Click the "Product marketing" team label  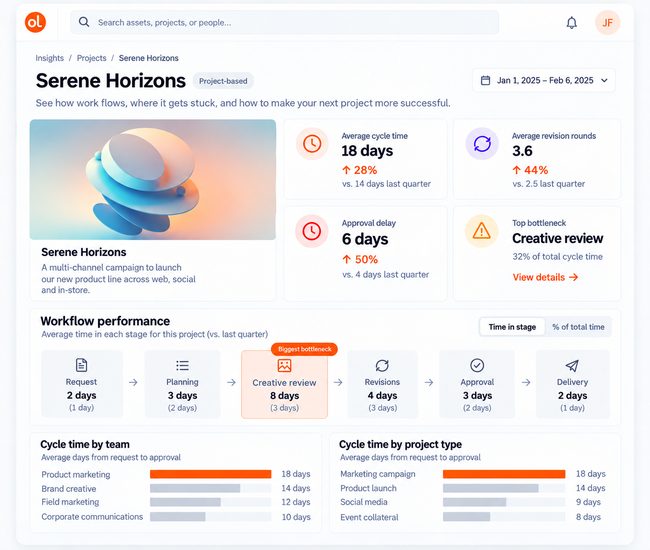pos(76,475)
